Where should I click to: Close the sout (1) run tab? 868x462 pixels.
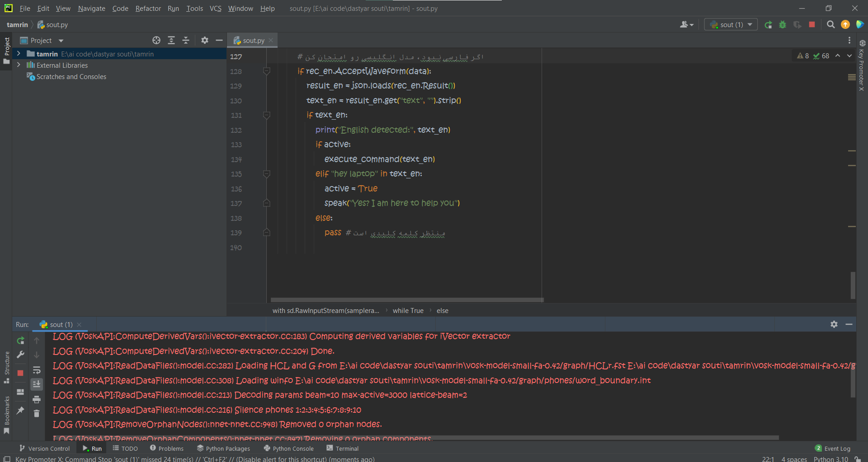[79, 325]
